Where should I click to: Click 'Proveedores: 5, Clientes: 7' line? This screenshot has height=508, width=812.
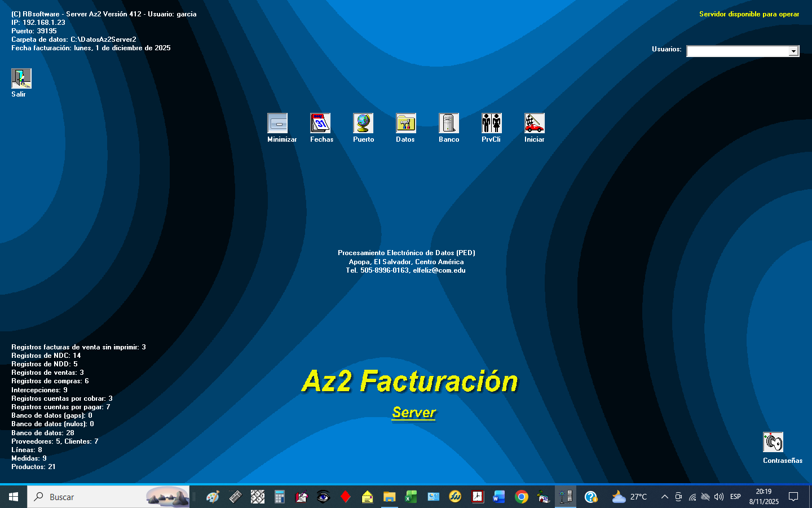(55, 441)
